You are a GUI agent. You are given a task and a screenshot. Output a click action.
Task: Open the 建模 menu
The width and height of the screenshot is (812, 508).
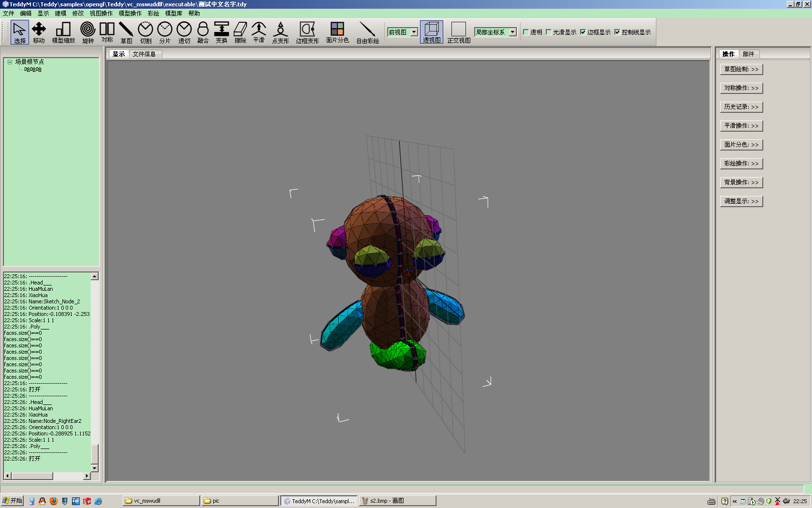coord(60,14)
